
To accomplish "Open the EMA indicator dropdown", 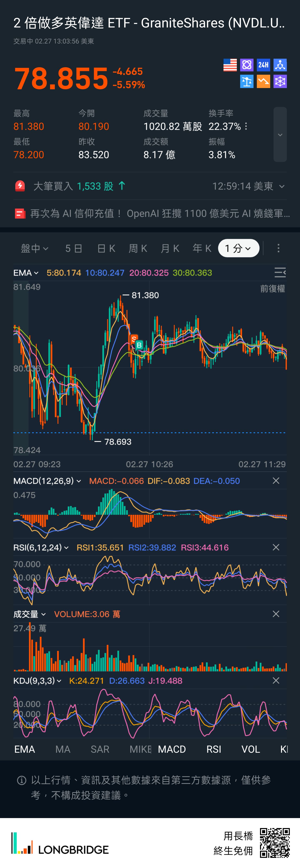I will 26,273.
